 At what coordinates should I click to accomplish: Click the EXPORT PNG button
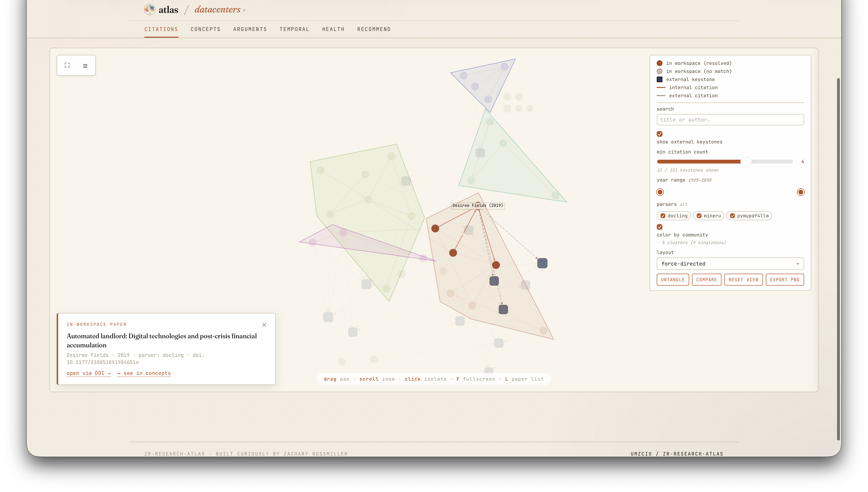[785, 279]
